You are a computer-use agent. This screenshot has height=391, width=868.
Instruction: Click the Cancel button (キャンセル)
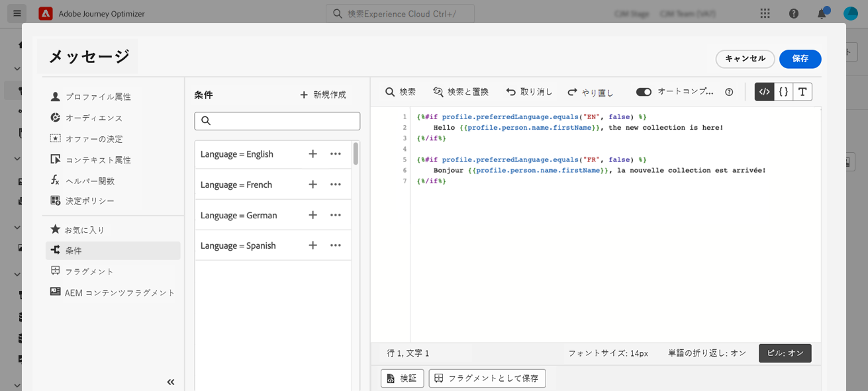[746, 59]
